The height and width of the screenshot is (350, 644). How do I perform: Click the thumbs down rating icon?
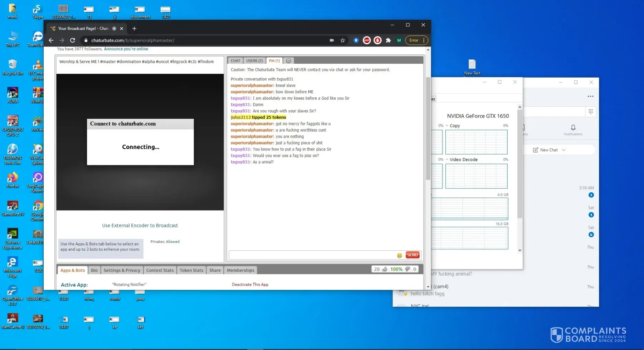(x=408, y=269)
